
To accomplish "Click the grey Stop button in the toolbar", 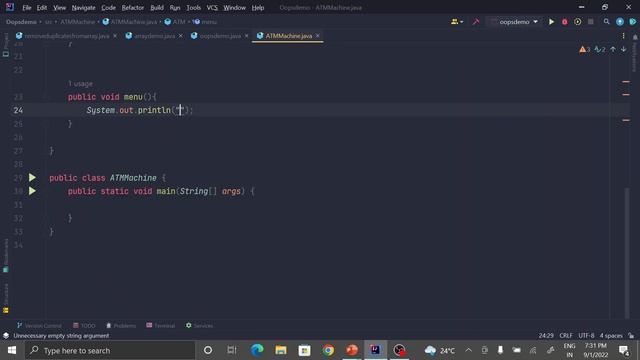I will [x=591, y=22].
